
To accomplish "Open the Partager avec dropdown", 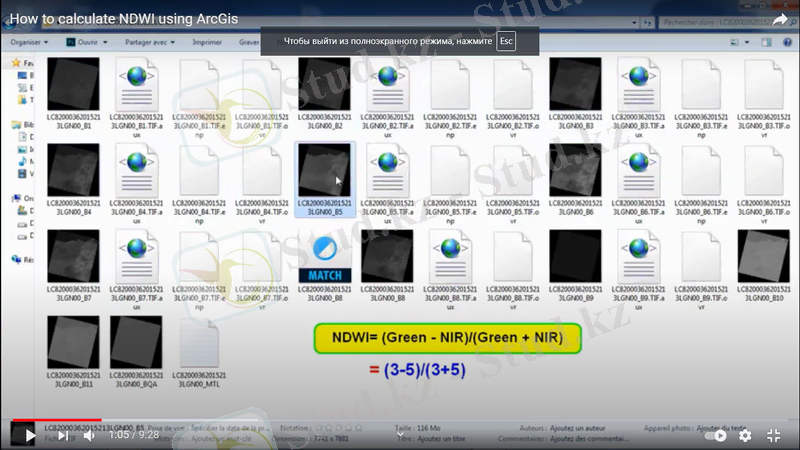I will pos(150,43).
